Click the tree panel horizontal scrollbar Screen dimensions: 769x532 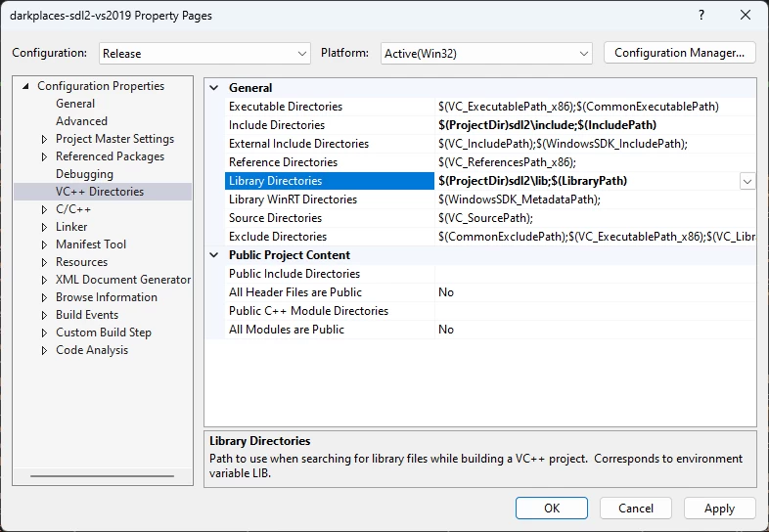pos(102,476)
